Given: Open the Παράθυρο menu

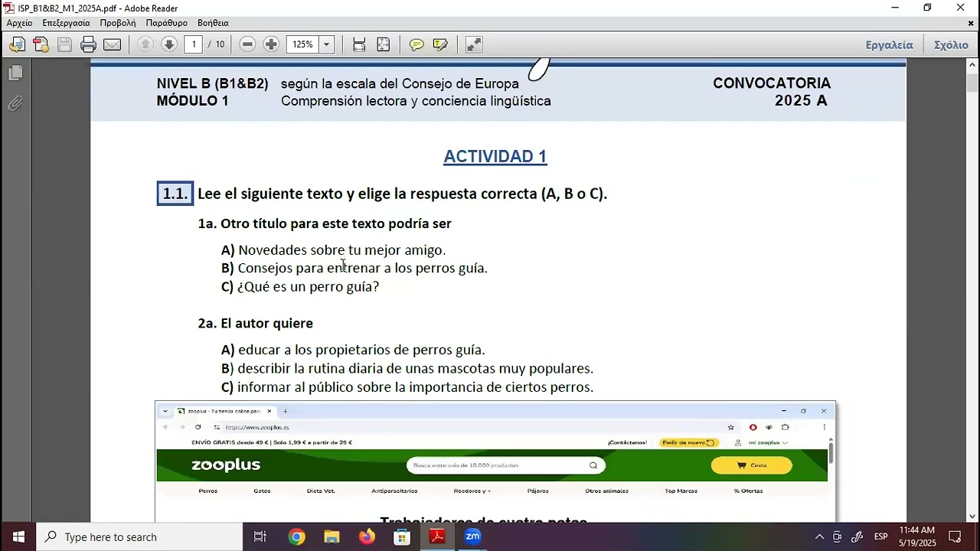Looking at the screenshot, I should pos(167,23).
